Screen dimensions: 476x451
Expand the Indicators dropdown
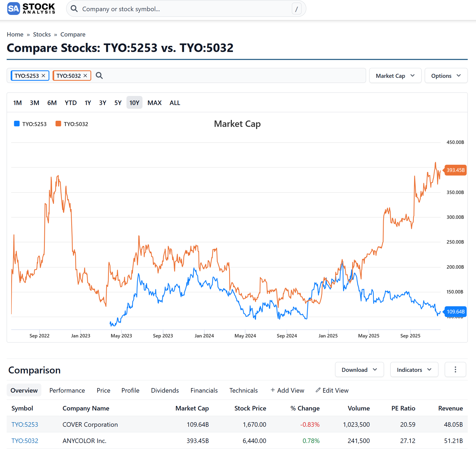pos(414,369)
